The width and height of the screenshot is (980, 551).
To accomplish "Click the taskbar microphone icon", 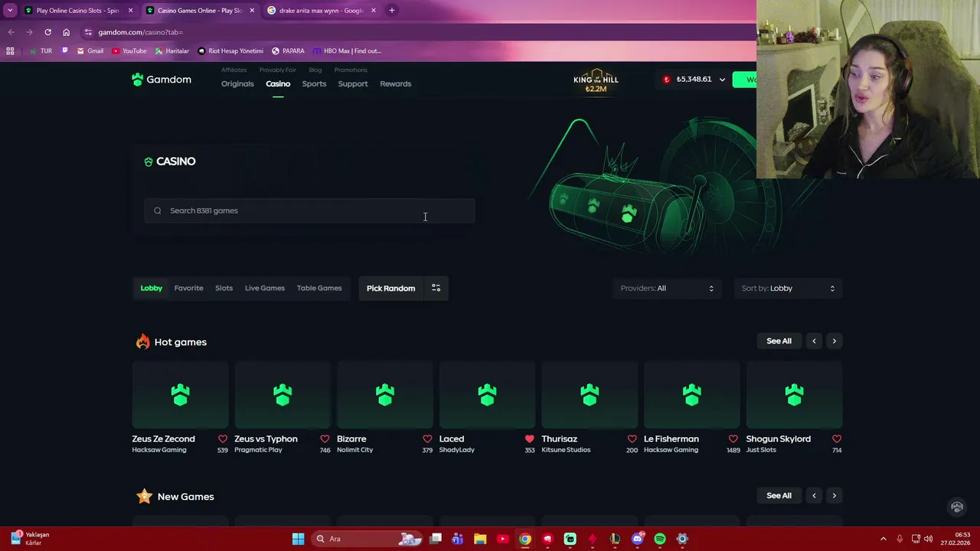I will click(x=900, y=539).
